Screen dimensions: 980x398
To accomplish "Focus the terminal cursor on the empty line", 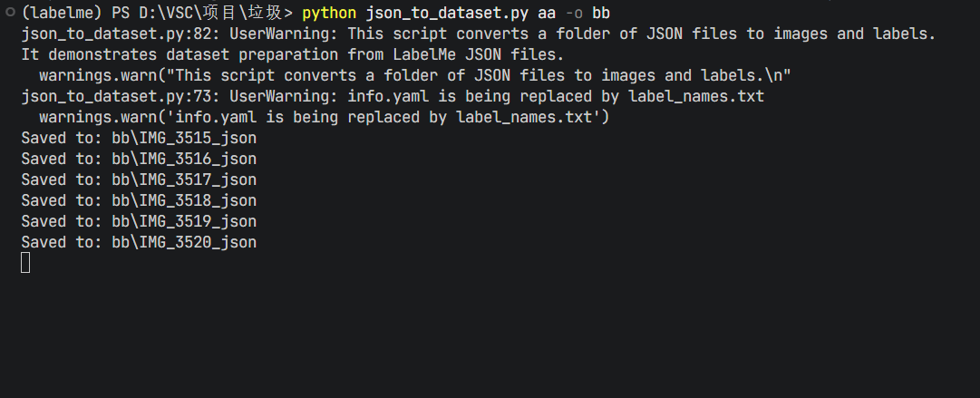I will pyautogui.click(x=25, y=263).
